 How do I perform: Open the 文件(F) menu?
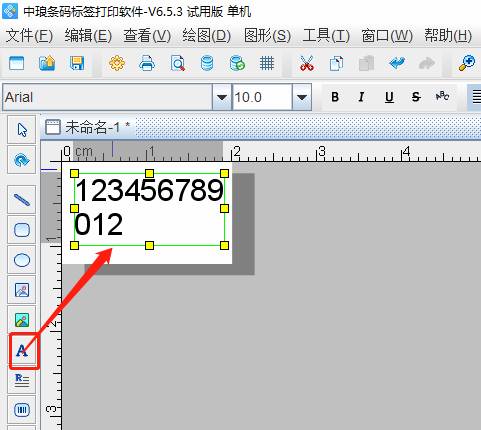point(29,35)
